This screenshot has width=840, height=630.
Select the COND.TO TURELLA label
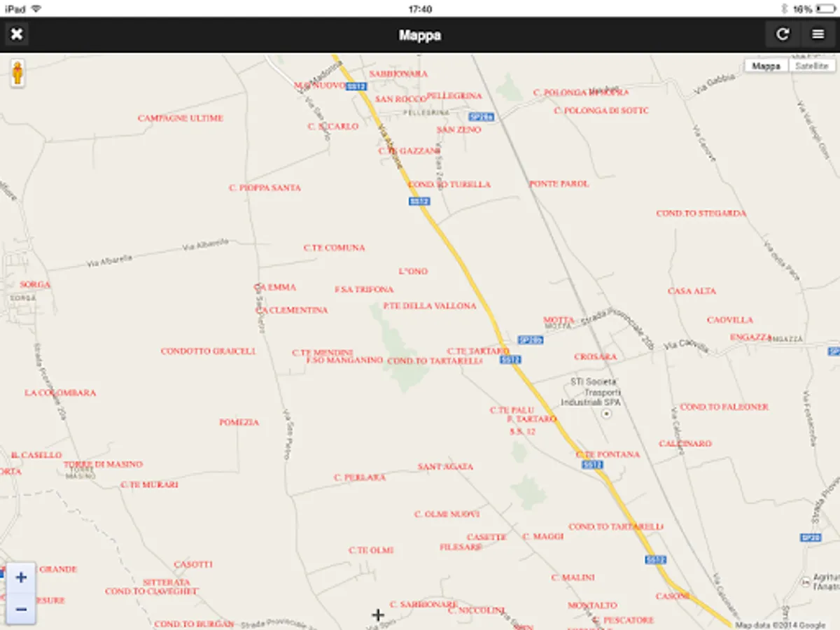coord(449,185)
